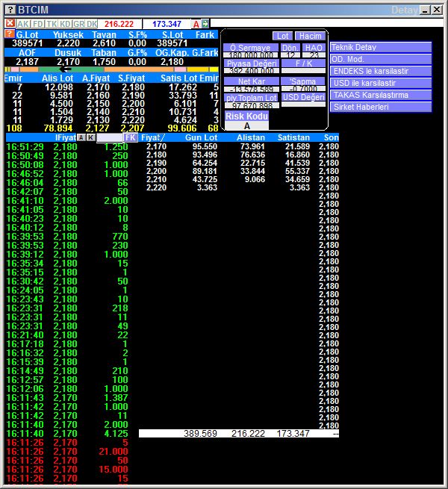
Task: Click the Risk Kodu value A
Action: [x=247, y=126]
